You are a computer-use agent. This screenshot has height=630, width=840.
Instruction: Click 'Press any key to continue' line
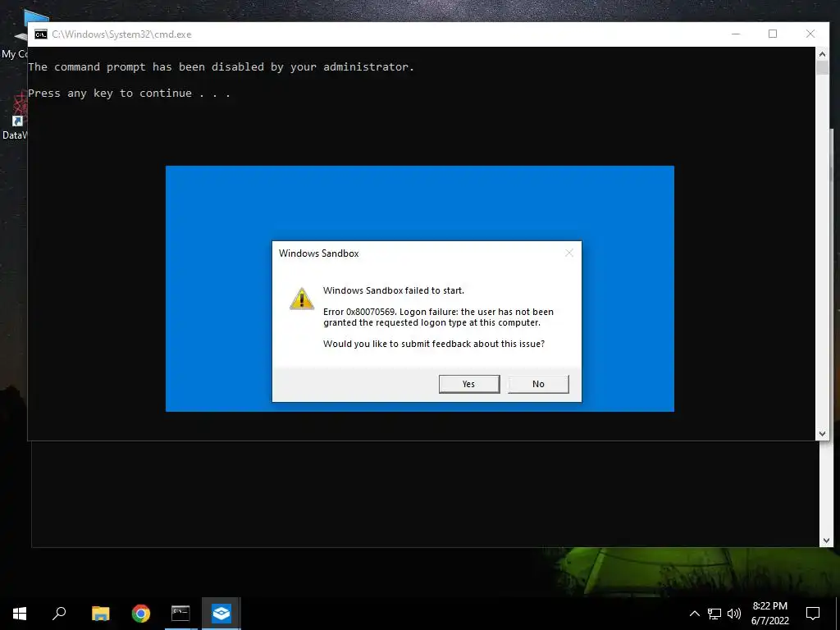(x=129, y=94)
